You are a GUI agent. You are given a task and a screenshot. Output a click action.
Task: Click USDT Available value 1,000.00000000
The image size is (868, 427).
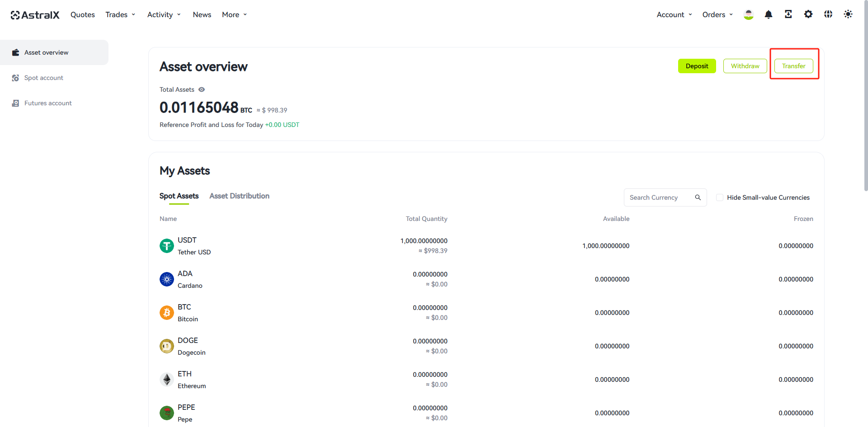606,246
